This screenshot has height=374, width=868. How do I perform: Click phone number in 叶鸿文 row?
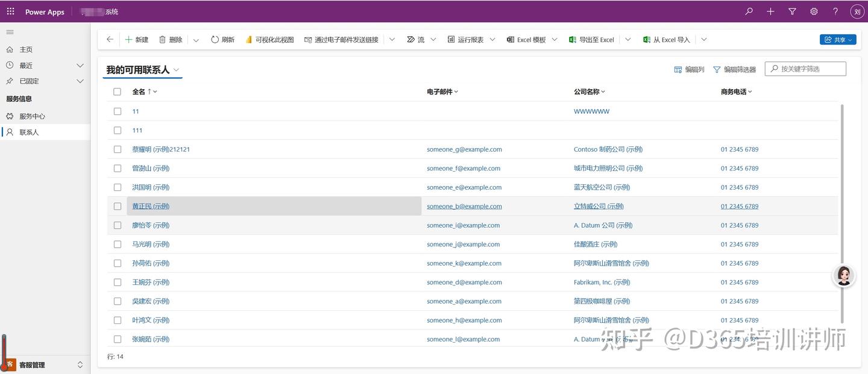pyautogui.click(x=740, y=320)
